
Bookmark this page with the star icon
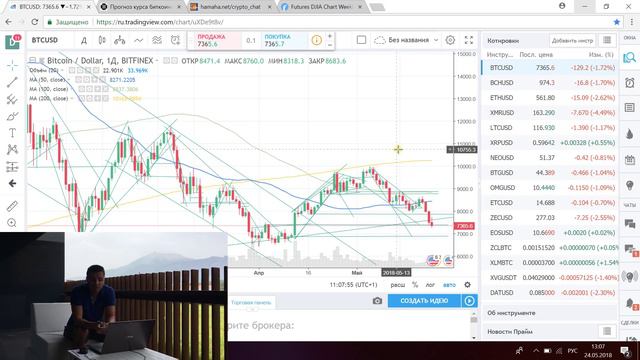[x=617, y=22]
